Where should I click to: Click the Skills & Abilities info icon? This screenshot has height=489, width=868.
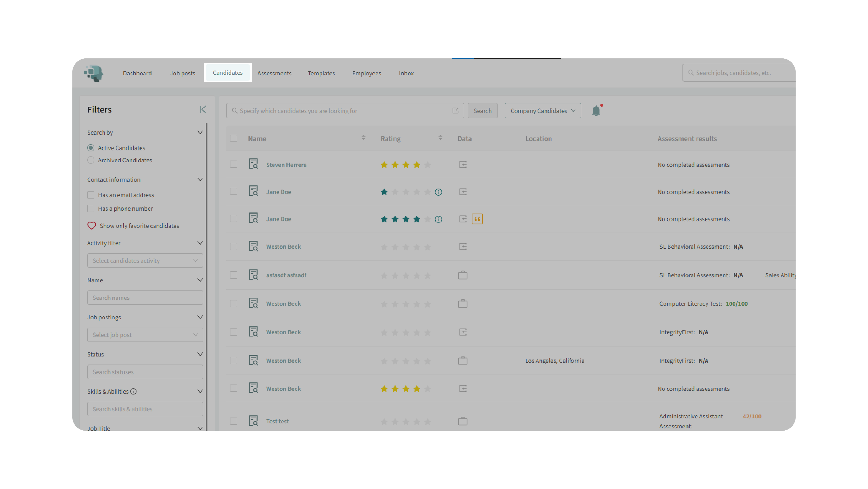click(133, 391)
